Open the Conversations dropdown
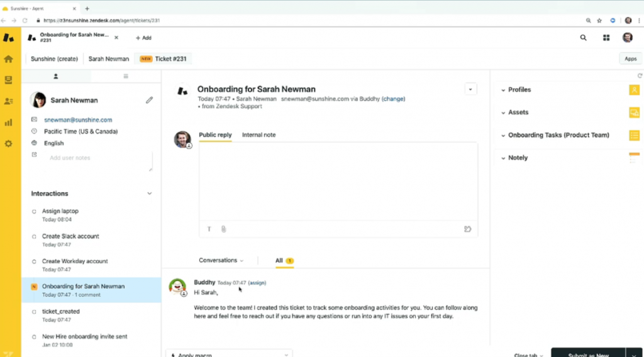Screen dimensions: 644x357 (x=221, y=261)
